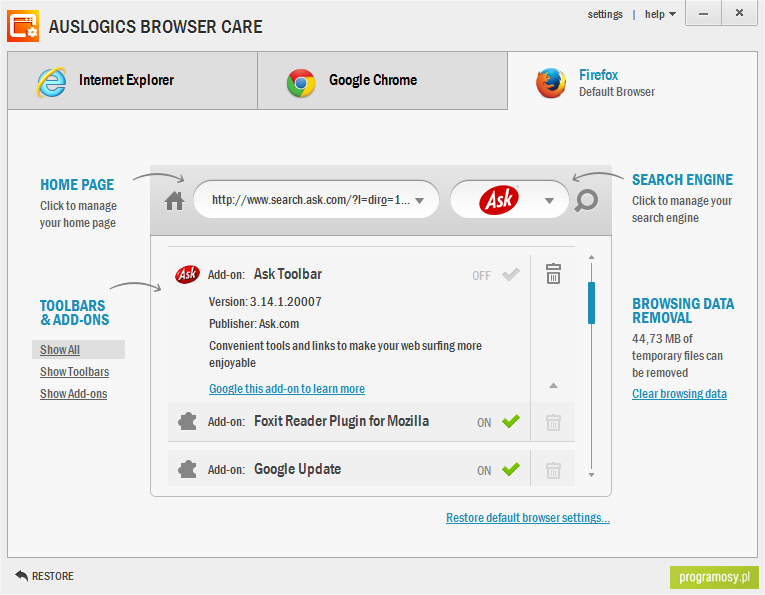Click Restore default browser settings link
The width and height of the screenshot is (765, 595).
coord(528,517)
